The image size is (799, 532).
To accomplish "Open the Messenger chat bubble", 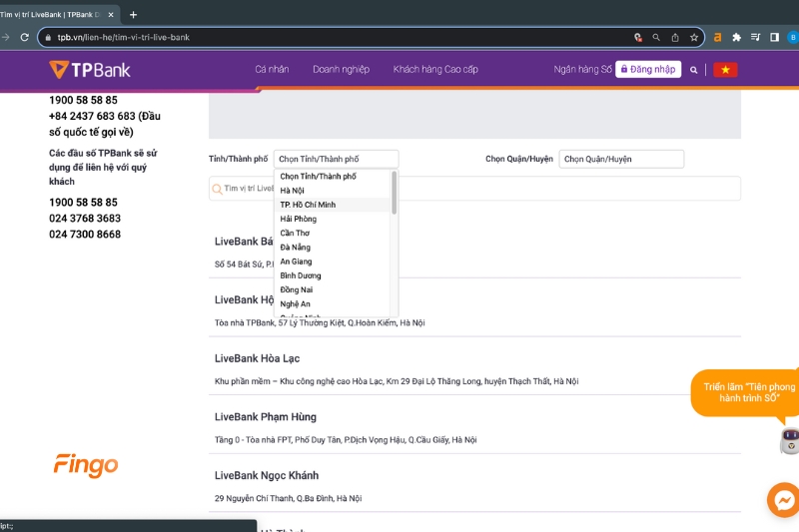I will (x=784, y=500).
